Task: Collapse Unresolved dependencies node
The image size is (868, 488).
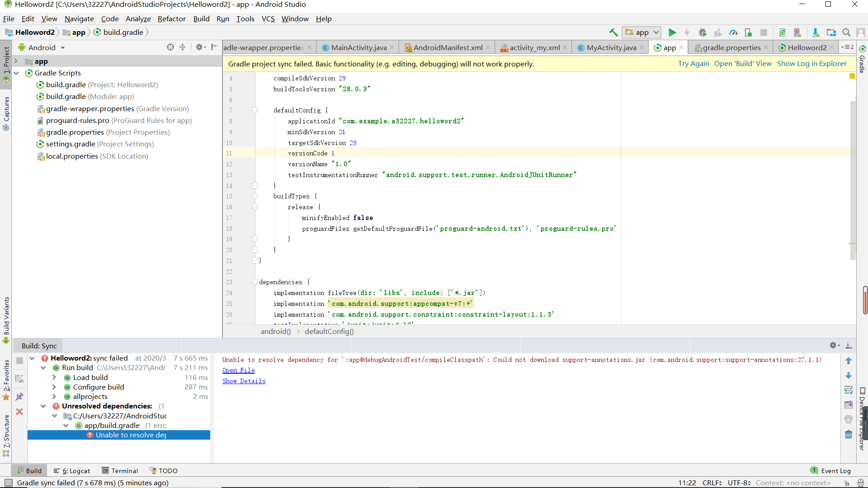Action: tap(43, 406)
